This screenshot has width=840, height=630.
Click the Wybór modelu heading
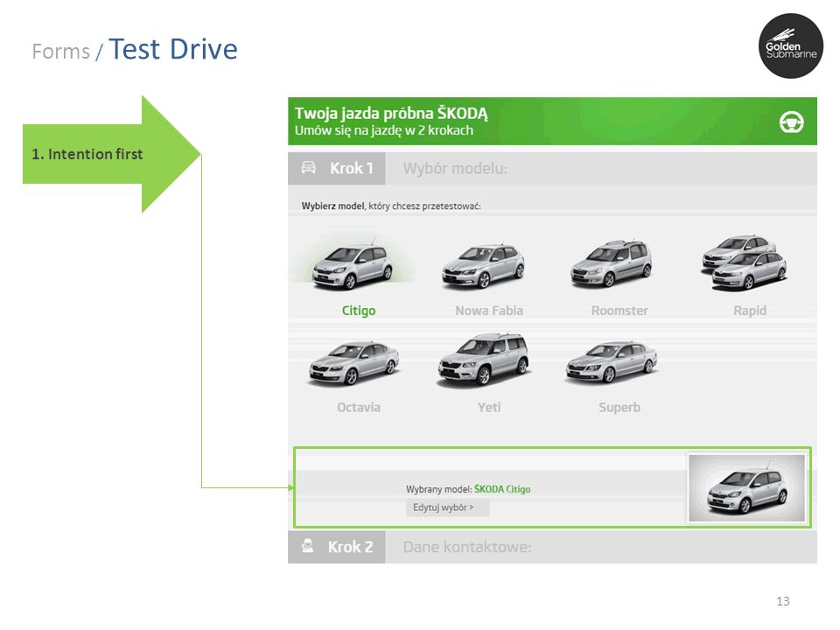tap(455, 169)
